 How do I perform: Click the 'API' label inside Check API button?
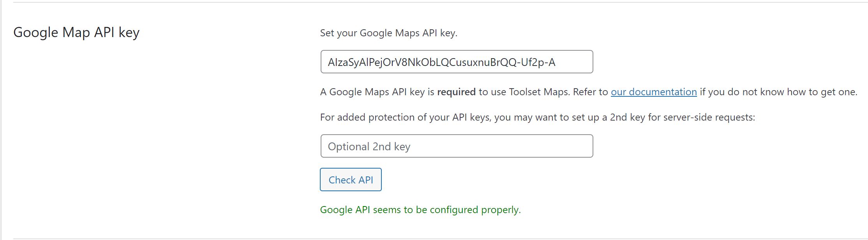366,180
